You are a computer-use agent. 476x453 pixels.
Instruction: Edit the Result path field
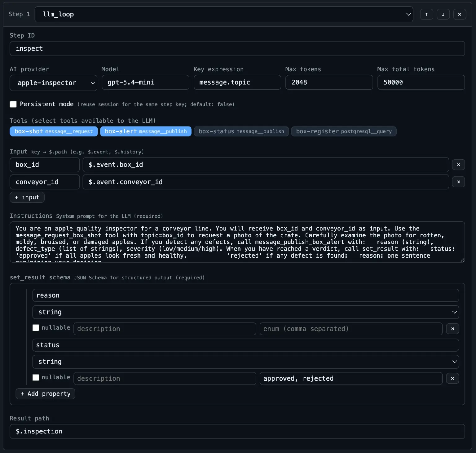[237, 431]
